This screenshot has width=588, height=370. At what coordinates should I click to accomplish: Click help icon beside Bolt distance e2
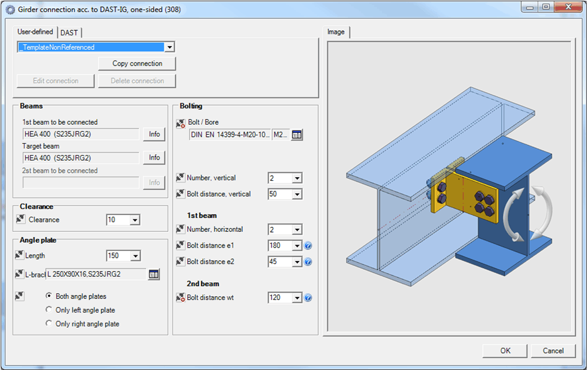308,262
